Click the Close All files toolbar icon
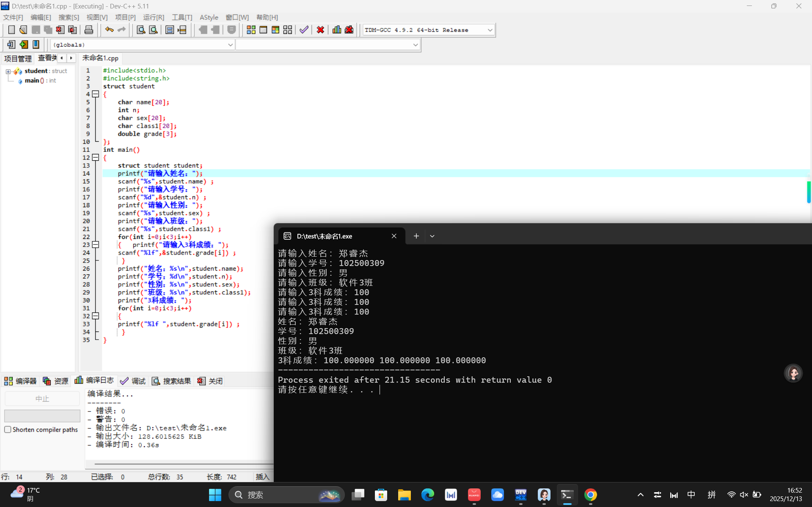 (72, 30)
